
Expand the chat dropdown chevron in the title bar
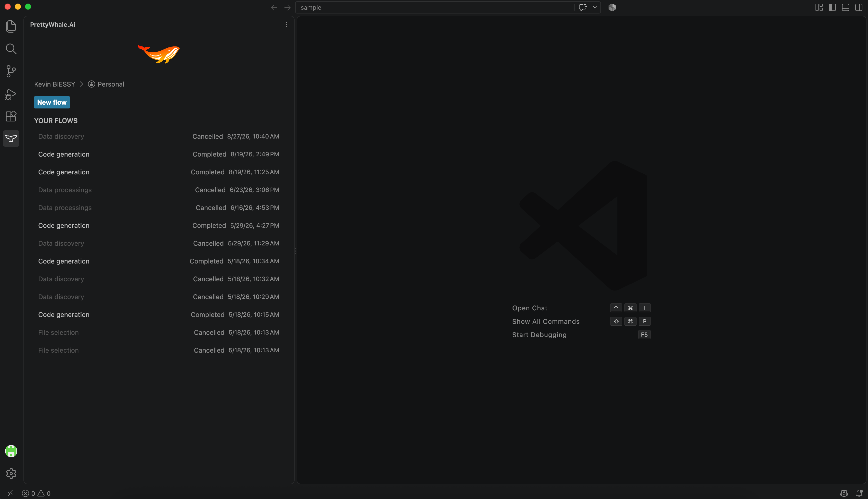(x=595, y=7)
